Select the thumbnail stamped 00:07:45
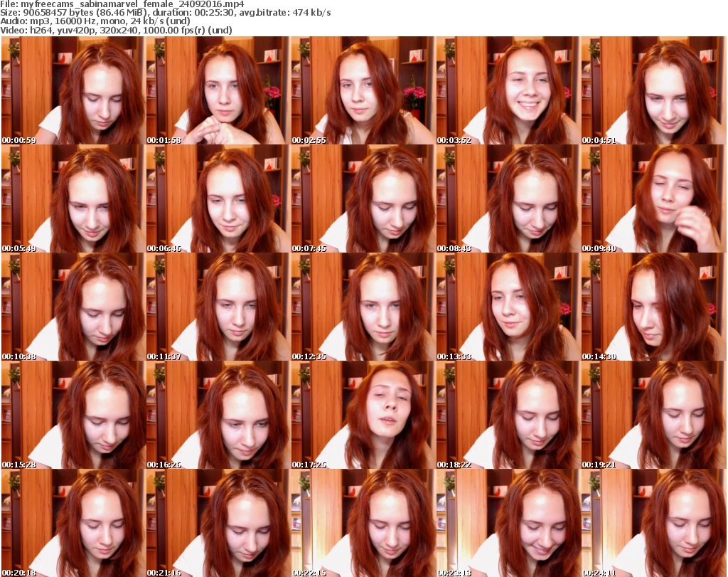The image size is (728, 577). coord(363,198)
